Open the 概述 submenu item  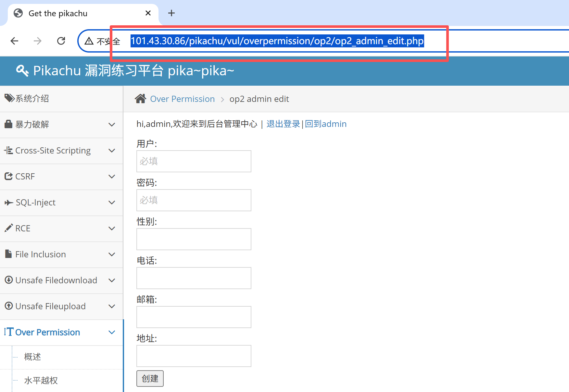32,357
